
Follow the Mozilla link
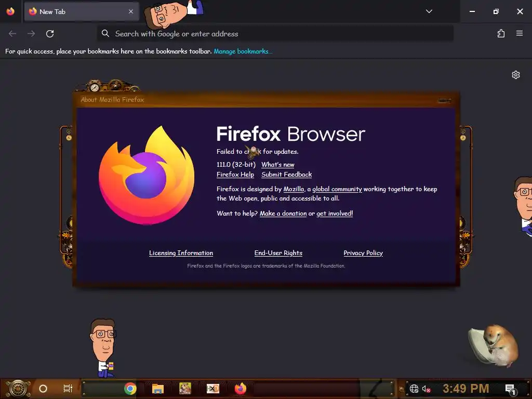click(294, 189)
